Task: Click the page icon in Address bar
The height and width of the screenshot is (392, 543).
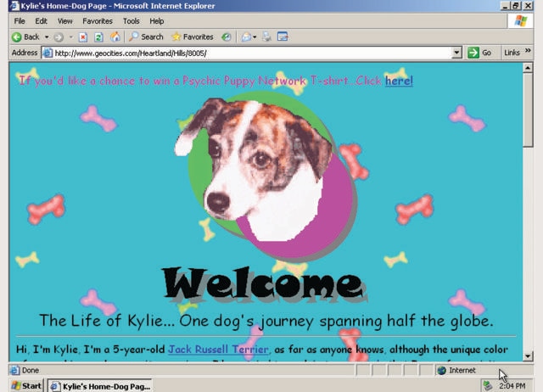Action: click(48, 53)
